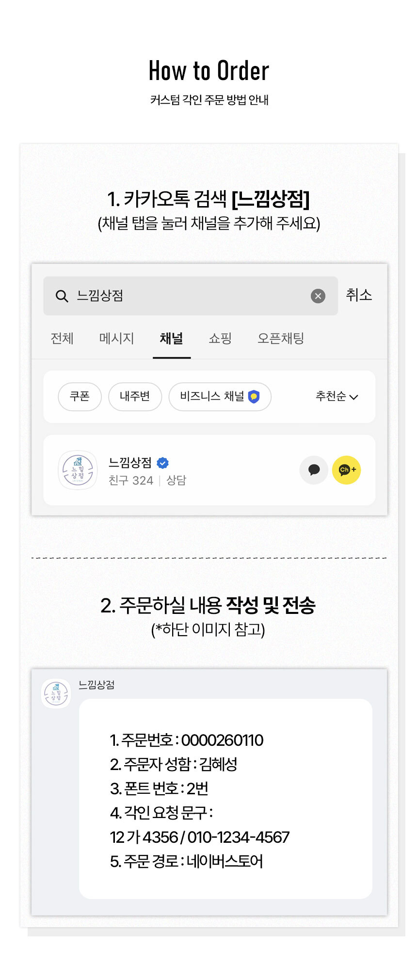
Task: Open the 메시지 tab
Action: [x=116, y=338]
